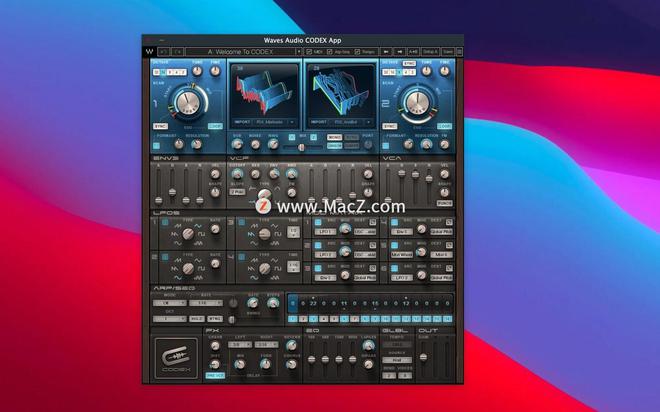The height and width of the screenshot is (412, 660).
Task: Click the next preset arrow button
Action: pos(398,51)
